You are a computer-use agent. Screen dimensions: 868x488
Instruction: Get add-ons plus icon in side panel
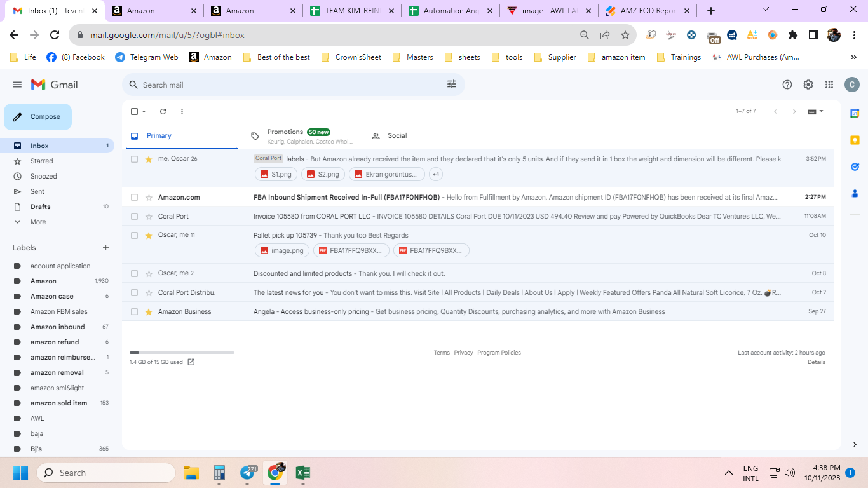[x=855, y=236]
